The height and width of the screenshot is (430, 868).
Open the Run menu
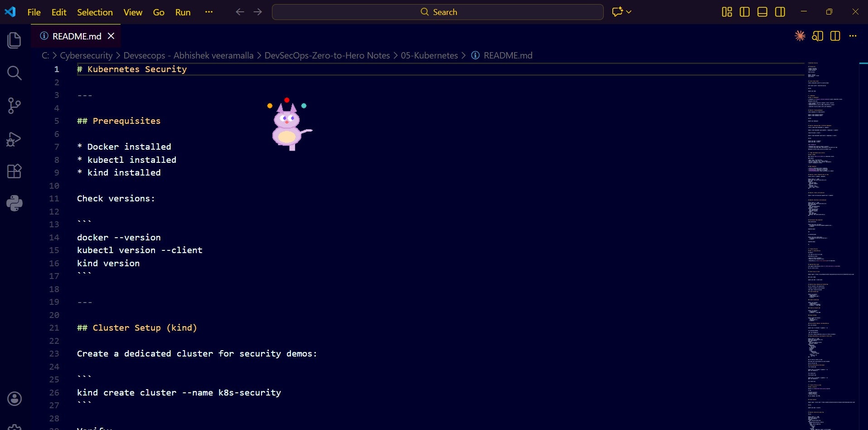click(x=183, y=12)
